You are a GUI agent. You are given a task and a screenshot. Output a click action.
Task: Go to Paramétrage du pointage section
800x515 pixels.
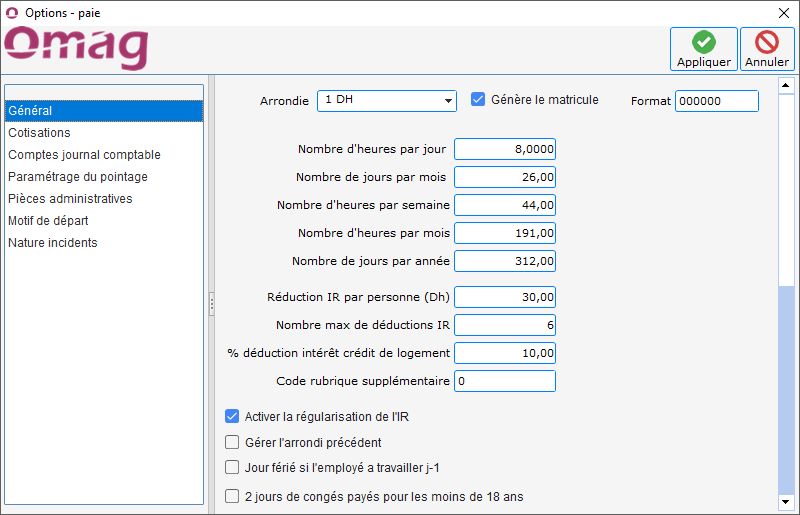click(78, 176)
